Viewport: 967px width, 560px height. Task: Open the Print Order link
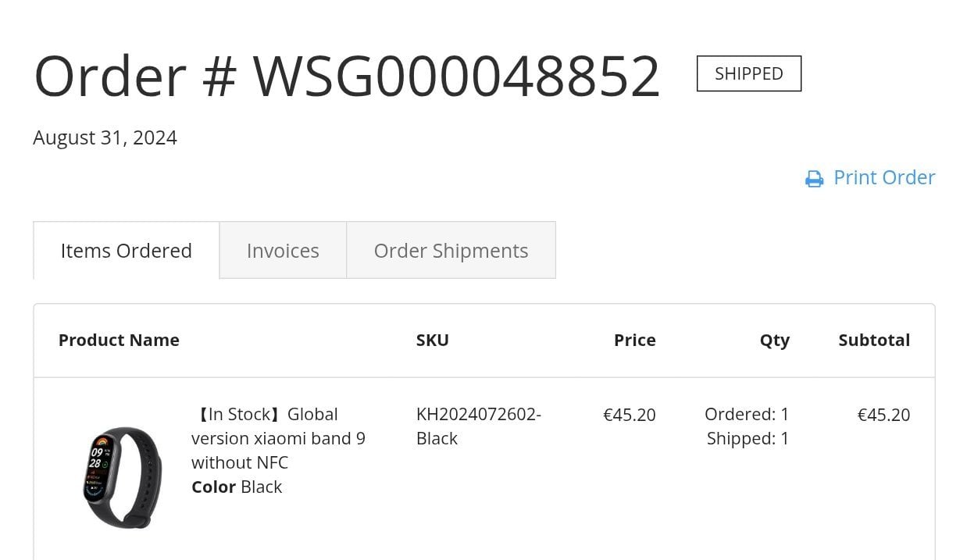870,178
